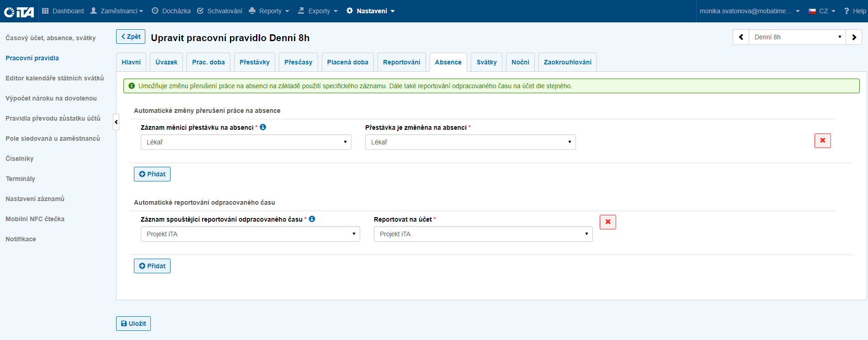Delete the Lékař absence rule row
Viewport: 868px width, 340px height.
click(x=822, y=141)
